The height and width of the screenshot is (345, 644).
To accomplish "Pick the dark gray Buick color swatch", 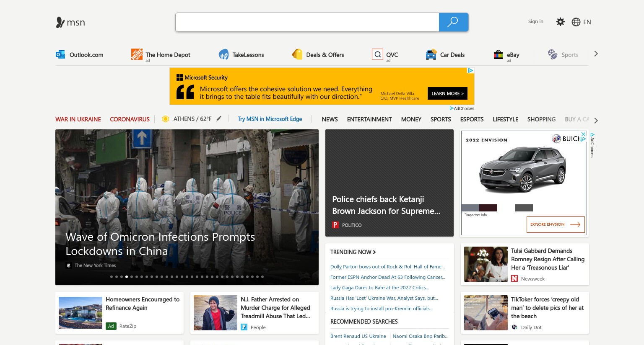I will pos(524,208).
